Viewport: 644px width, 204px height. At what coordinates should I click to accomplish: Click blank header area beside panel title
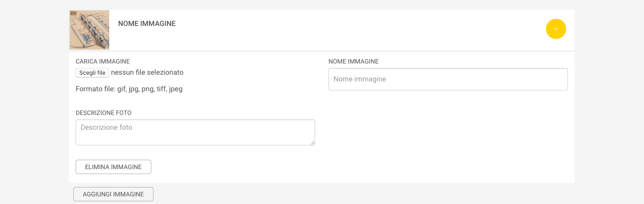[358, 30]
